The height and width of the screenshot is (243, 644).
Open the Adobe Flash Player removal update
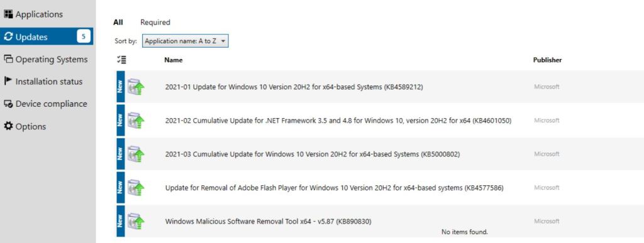tap(335, 188)
